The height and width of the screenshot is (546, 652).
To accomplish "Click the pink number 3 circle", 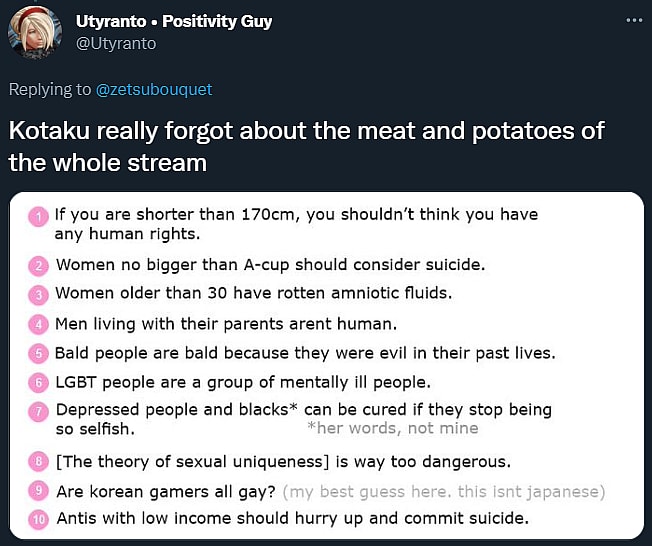I will [x=38, y=294].
